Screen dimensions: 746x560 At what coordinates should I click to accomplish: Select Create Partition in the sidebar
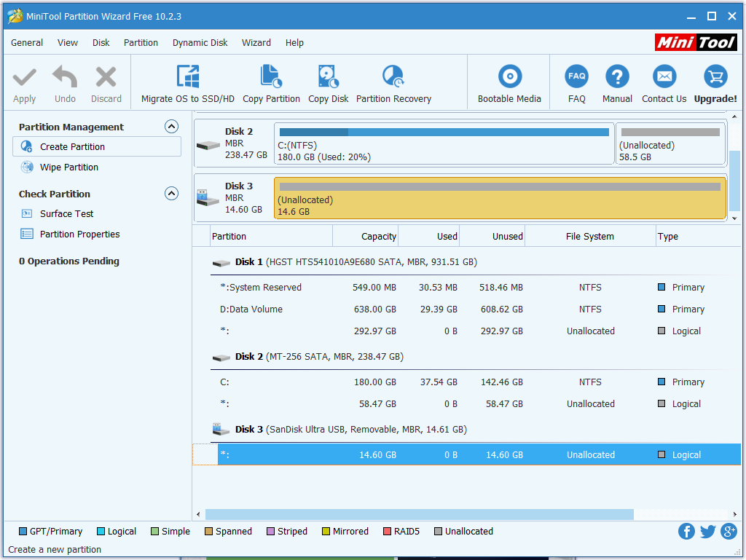pyautogui.click(x=72, y=146)
